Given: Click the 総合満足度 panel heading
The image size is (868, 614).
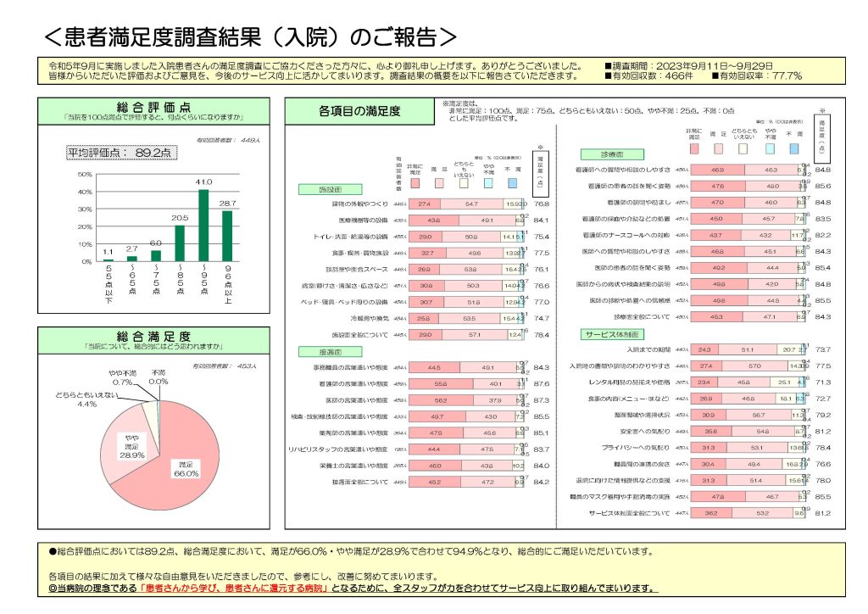Looking at the screenshot, I should coord(154,340).
